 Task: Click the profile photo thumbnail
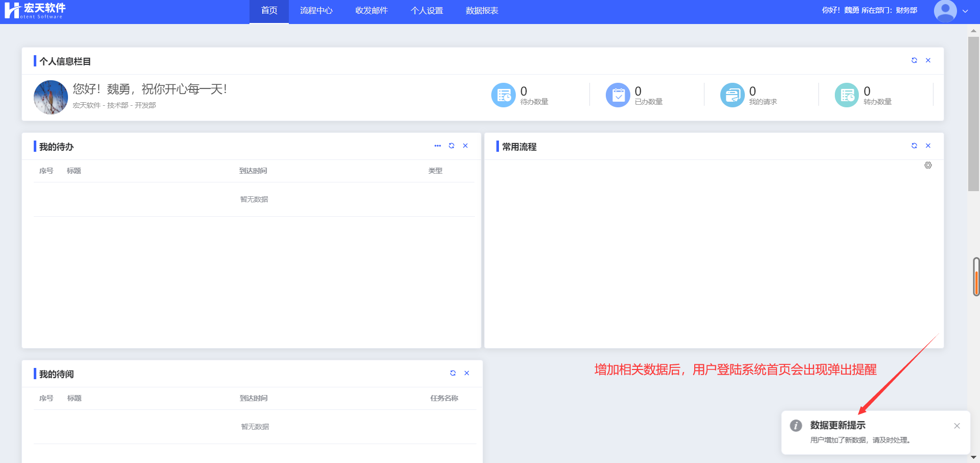click(x=51, y=97)
